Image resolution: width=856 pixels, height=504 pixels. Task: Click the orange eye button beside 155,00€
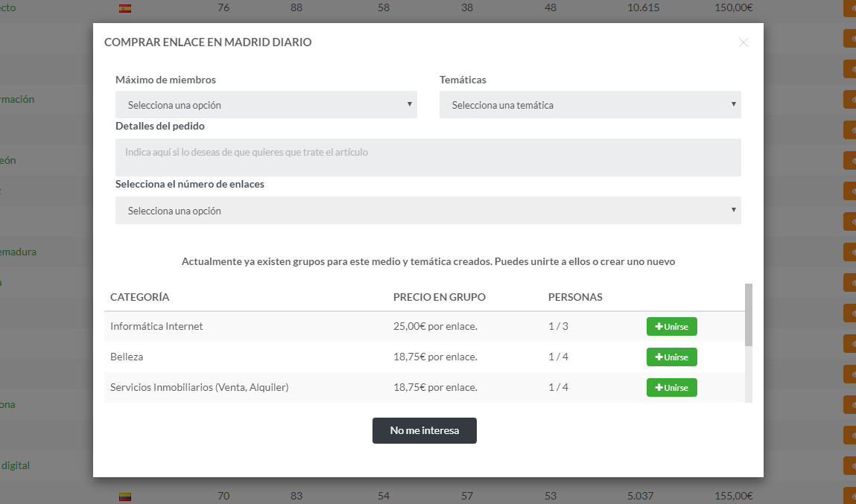849,497
